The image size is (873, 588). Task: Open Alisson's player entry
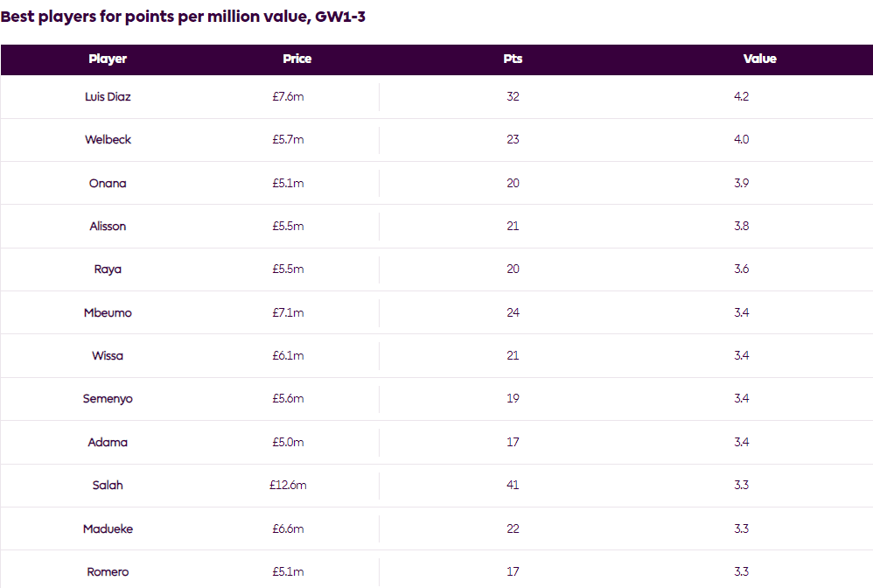pos(108,227)
